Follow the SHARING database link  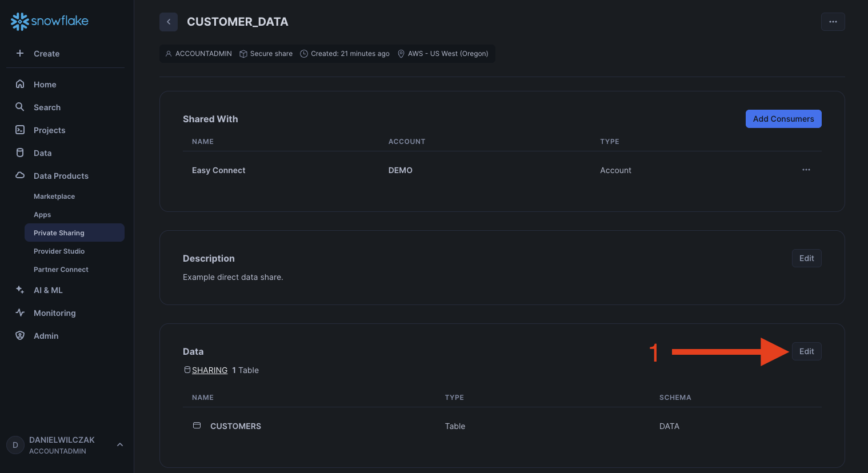point(210,370)
